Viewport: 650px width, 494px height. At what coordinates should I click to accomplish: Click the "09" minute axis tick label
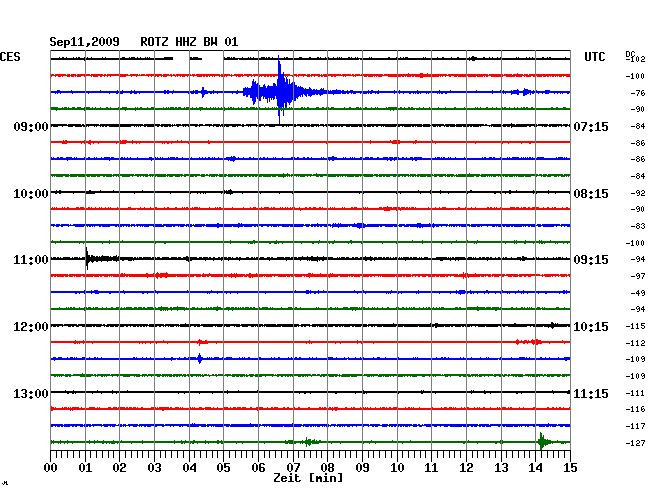coord(362,468)
